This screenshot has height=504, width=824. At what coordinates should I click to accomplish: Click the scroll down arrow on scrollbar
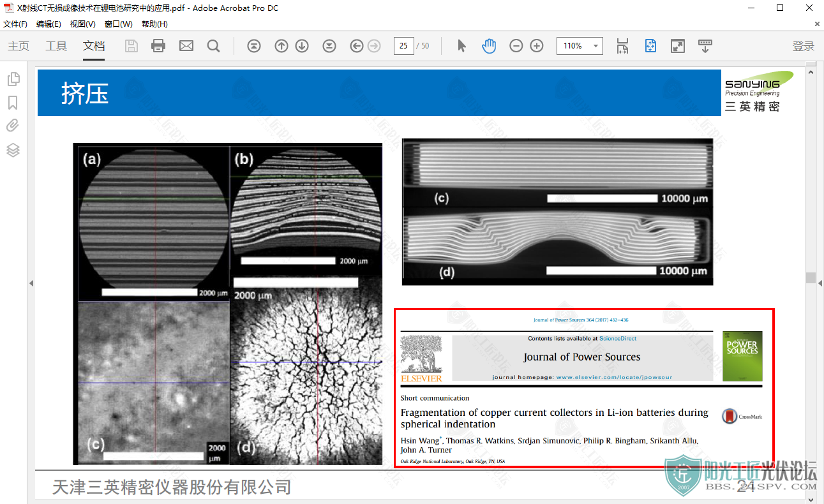(811, 500)
